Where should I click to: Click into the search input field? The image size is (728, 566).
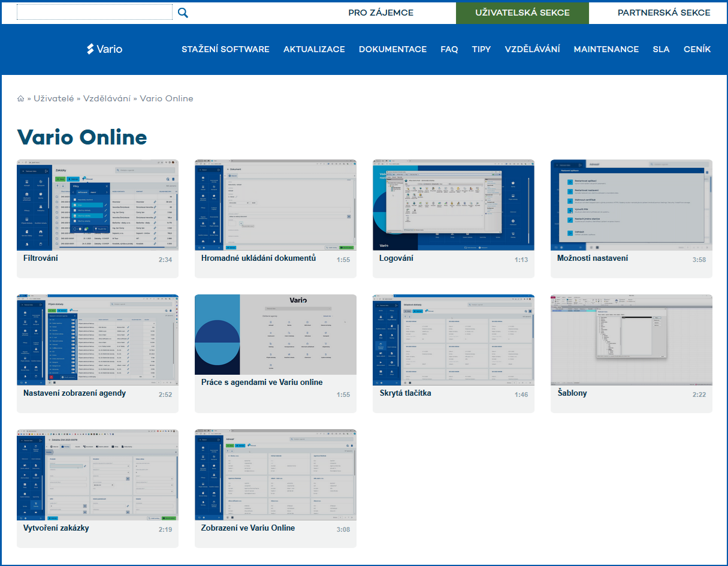point(95,13)
